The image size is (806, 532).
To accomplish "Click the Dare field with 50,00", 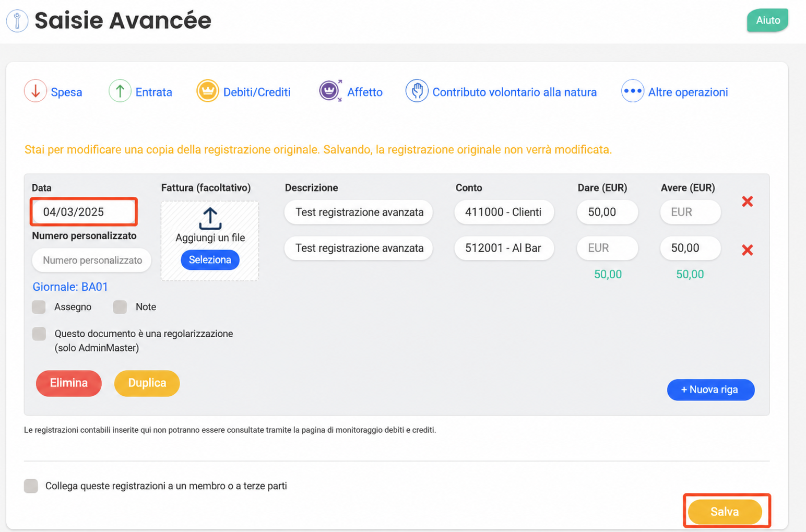I will [x=607, y=212].
